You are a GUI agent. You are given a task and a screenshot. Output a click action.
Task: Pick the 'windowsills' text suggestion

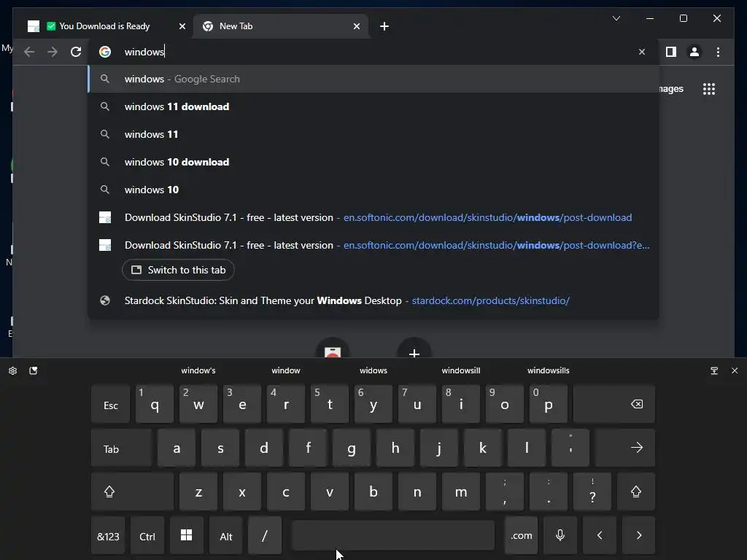[549, 370]
